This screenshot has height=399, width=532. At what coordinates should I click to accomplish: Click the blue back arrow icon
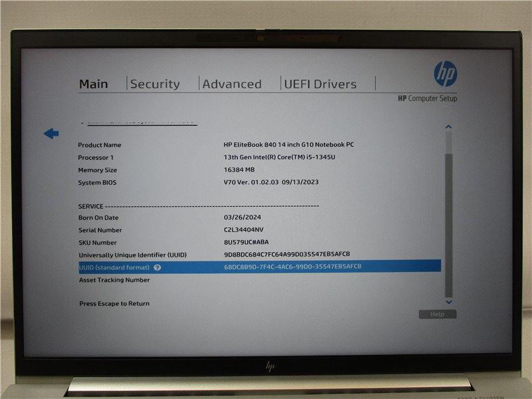51,134
